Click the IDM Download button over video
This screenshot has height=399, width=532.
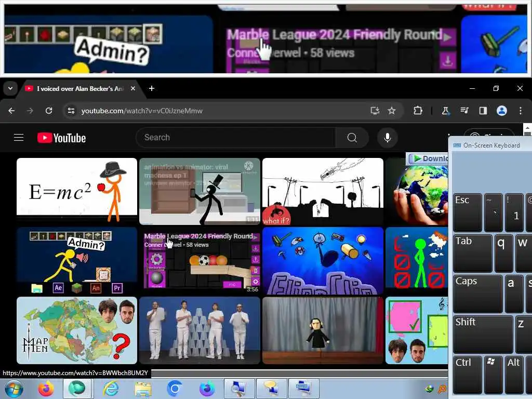pyautogui.click(x=428, y=158)
